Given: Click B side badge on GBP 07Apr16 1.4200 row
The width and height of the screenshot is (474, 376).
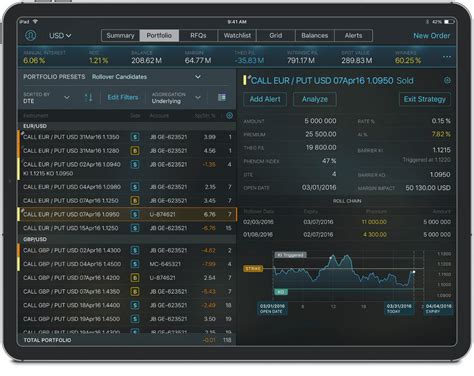Looking at the screenshot, I should point(135,278).
